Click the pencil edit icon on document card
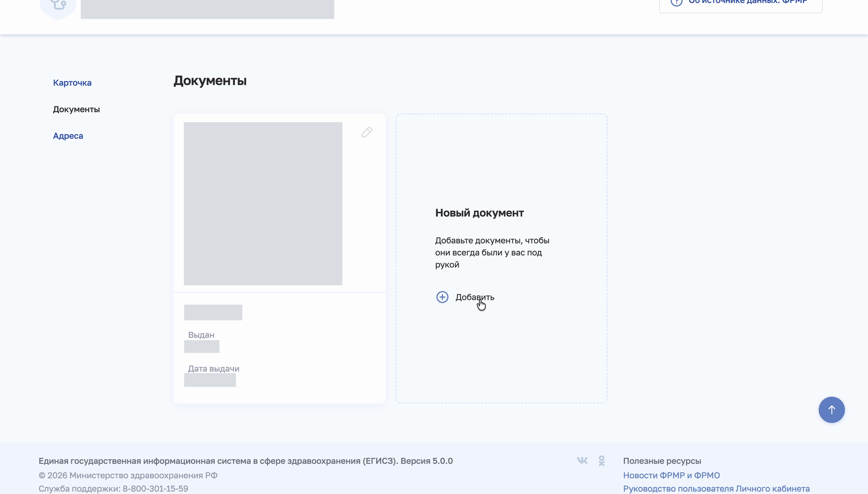The height and width of the screenshot is (494, 868). point(367,132)
